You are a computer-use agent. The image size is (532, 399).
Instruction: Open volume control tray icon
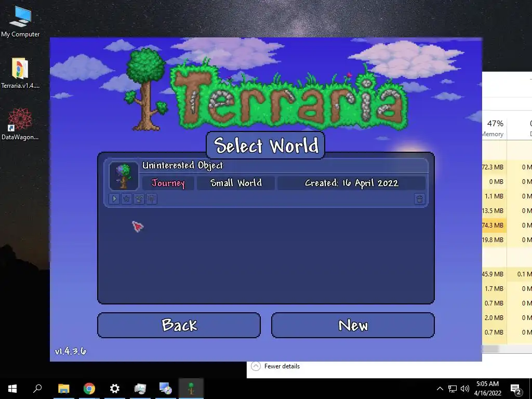click(465, 389)
